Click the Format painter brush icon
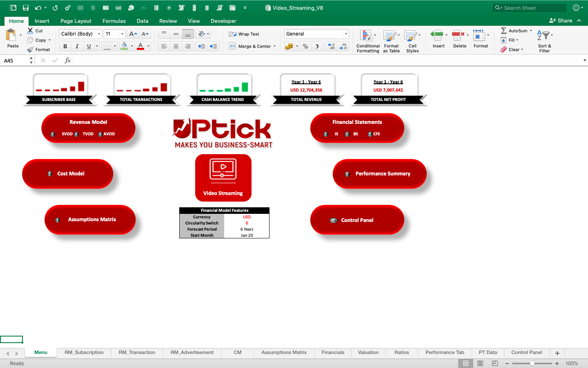Viewport: 588px width, 368px height. point(30,49)
